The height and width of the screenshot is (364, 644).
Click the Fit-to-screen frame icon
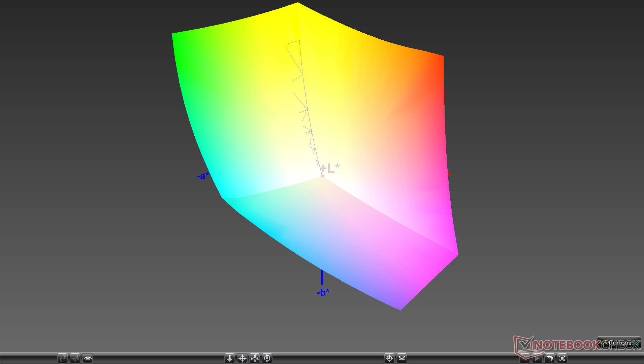[x=562, y=358]
